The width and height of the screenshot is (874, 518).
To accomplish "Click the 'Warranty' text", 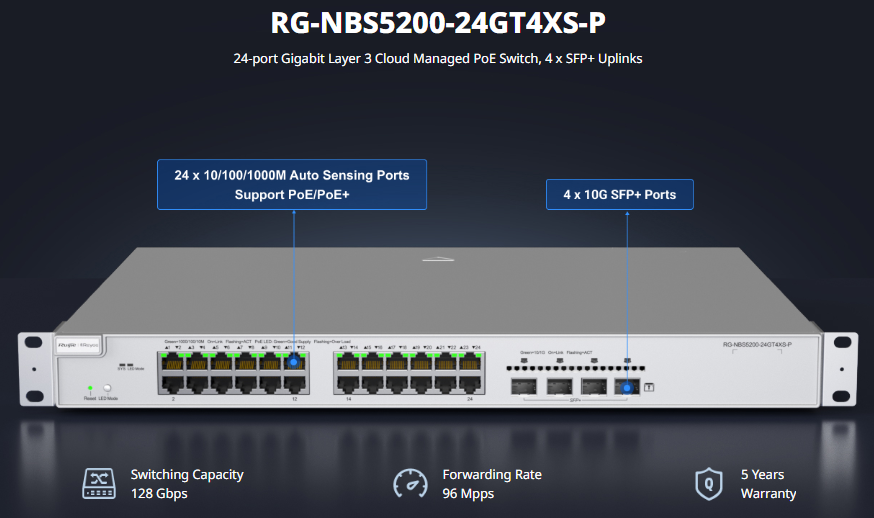I will (x=768, y=493).
